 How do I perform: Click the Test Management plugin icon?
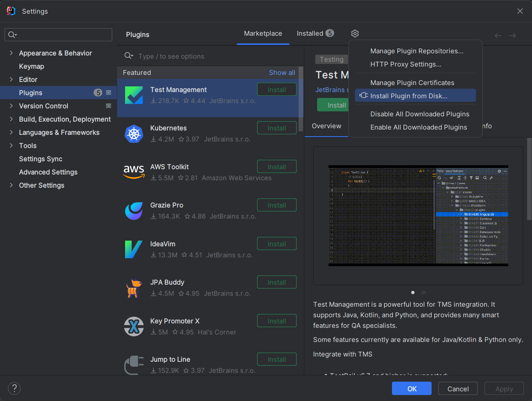(x=134, y=95)
